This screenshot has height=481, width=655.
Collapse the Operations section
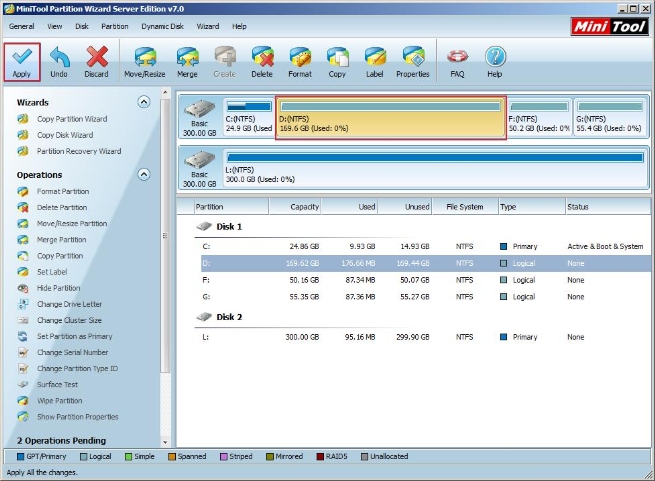click(x=144, y=174)
